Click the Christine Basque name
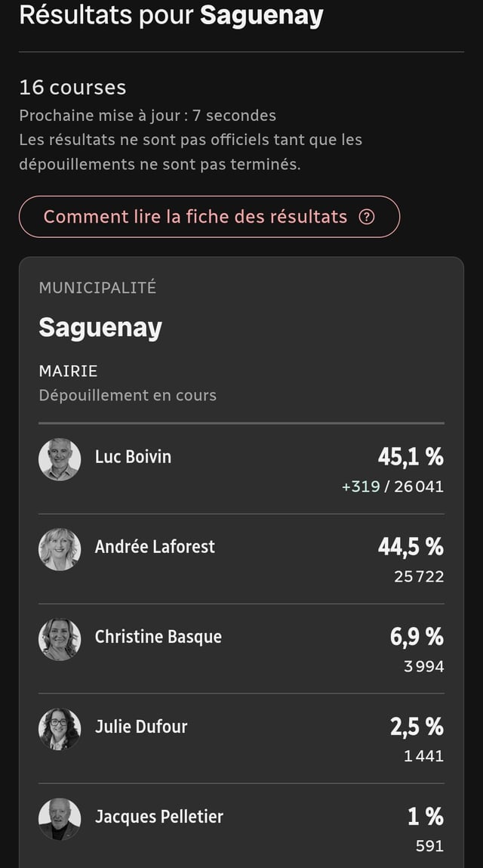Viewport: 483px width, 868px height. [x=158, y=636]
